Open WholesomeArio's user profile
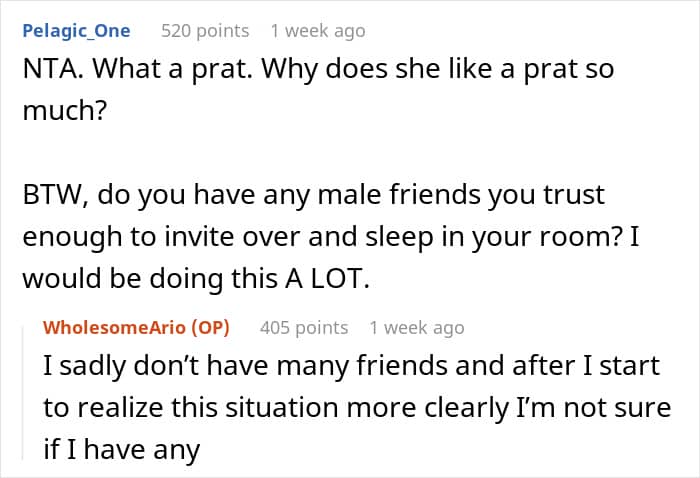The width and height of the screenshot is (700, 478). click(120, 327)
